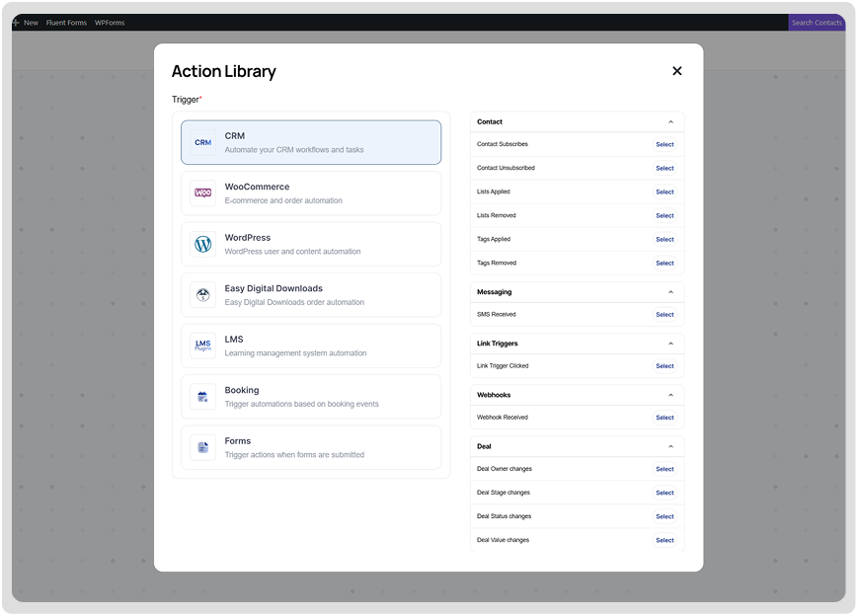Open Fluent Forms in top bar
The height and width of the screenshot is (616, 858).
tap(66, 23)
